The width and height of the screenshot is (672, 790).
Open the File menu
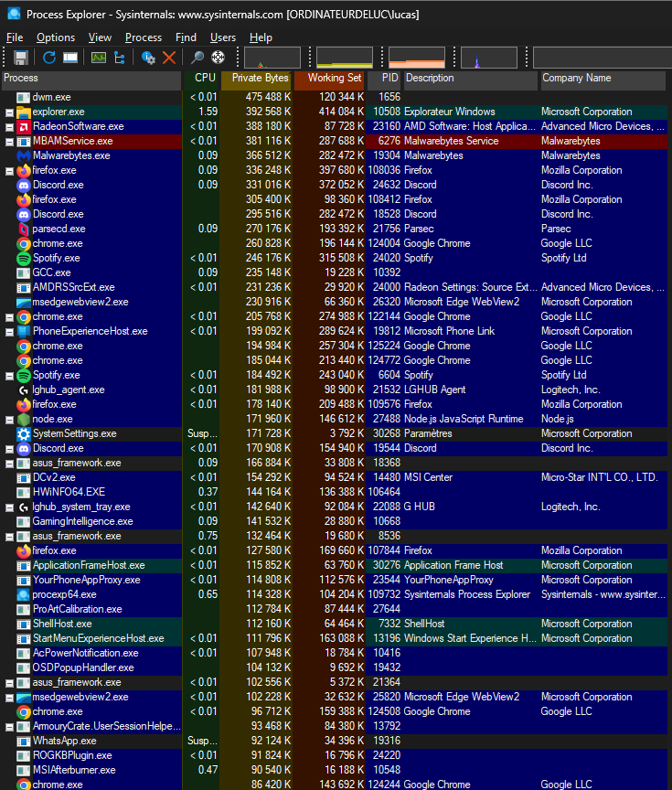pos(14,37)
